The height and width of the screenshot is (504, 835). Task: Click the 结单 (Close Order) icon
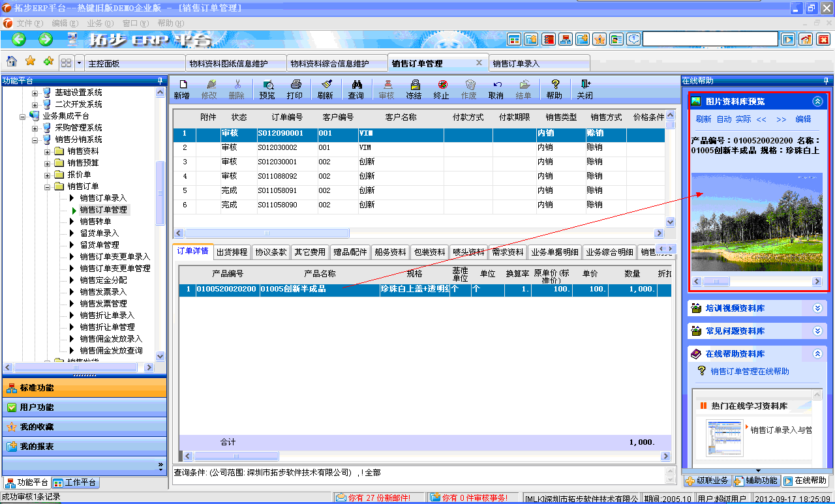coord(524,89)
